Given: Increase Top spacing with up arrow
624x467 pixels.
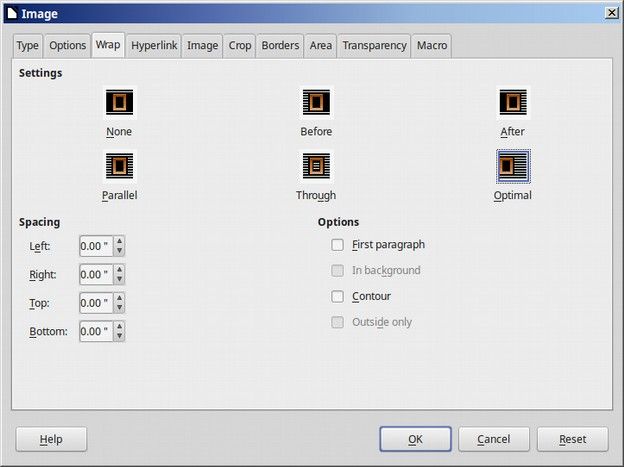Looking at the screenshot, I should 119,298.
